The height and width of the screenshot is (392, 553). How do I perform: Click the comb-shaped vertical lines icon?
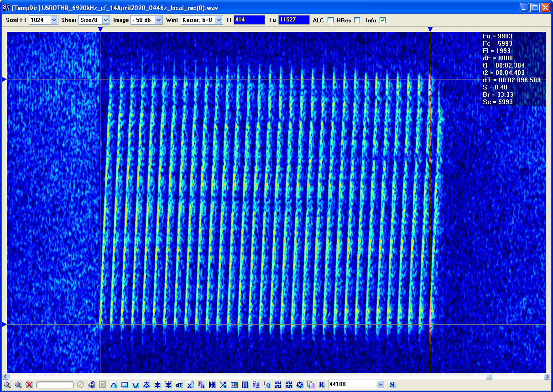tap(212, 385)
